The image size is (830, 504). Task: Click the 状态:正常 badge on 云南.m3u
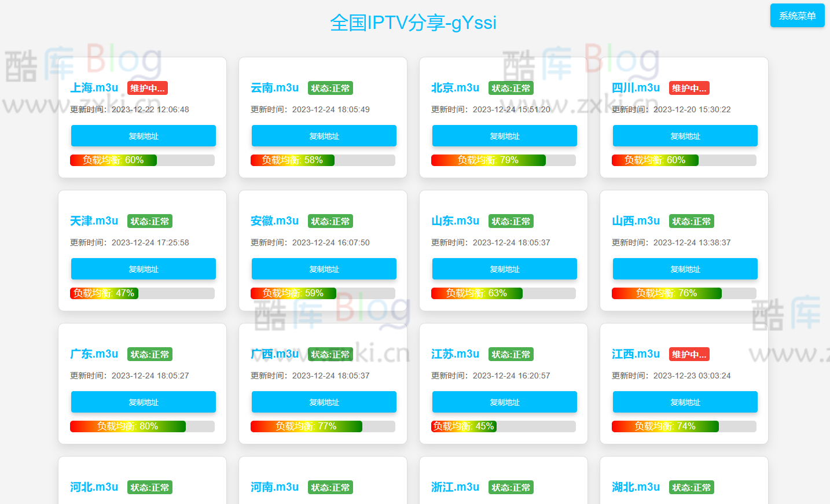(x=330, y=87)
